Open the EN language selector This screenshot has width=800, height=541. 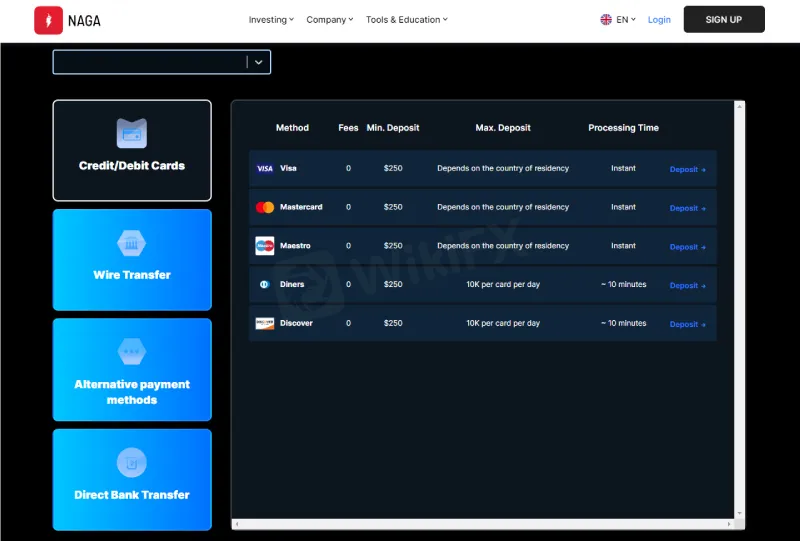coord(626,19)
